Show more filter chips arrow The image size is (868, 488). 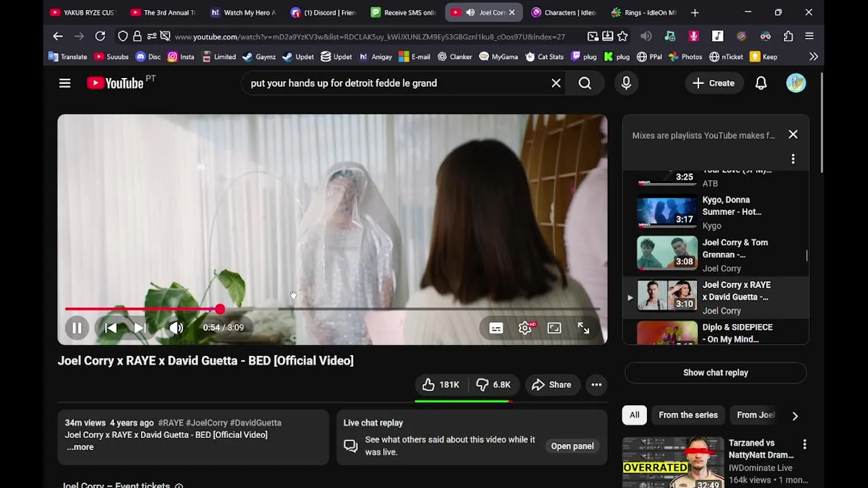[795, 415]
